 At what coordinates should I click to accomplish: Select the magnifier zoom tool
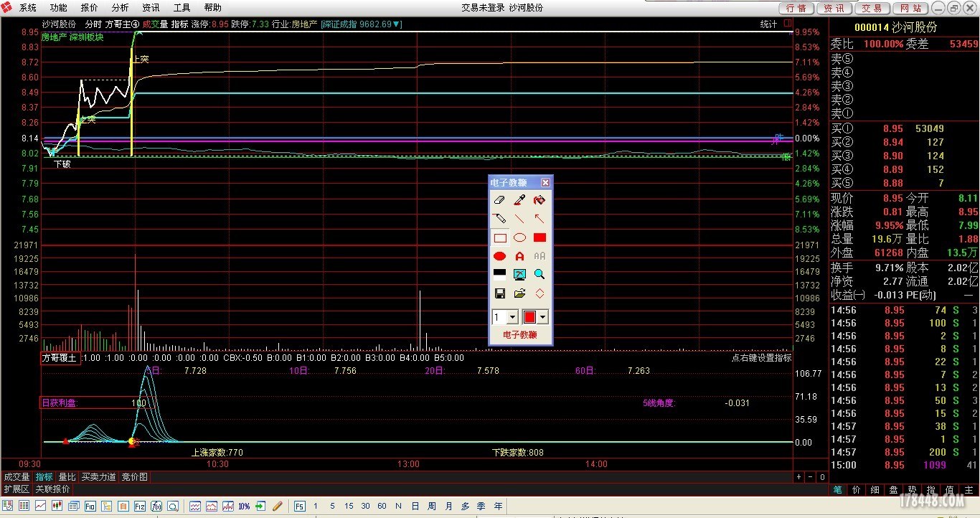pos(540,274)
